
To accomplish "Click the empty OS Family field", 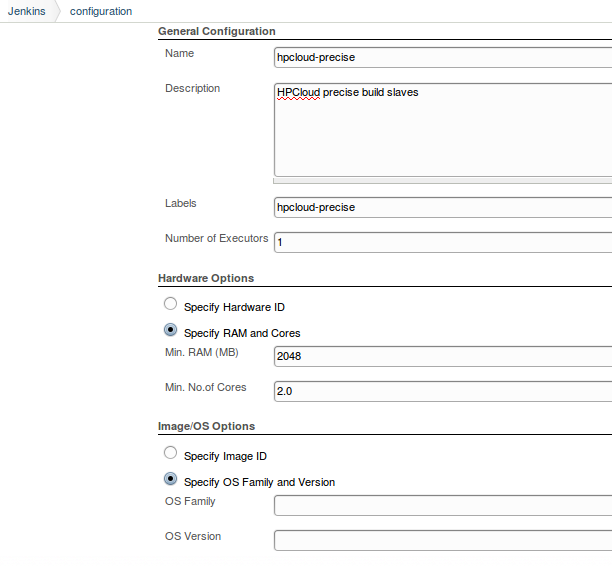I will pyautogui.click(x=442, y=506).
